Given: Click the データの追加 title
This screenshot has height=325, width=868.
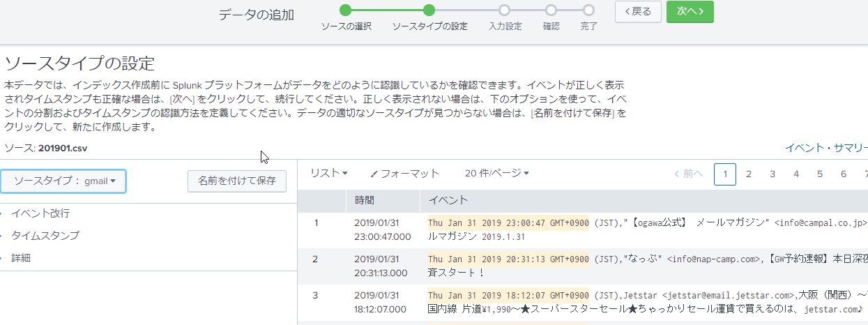Looking at the screenshot, I should coord(256,15).
